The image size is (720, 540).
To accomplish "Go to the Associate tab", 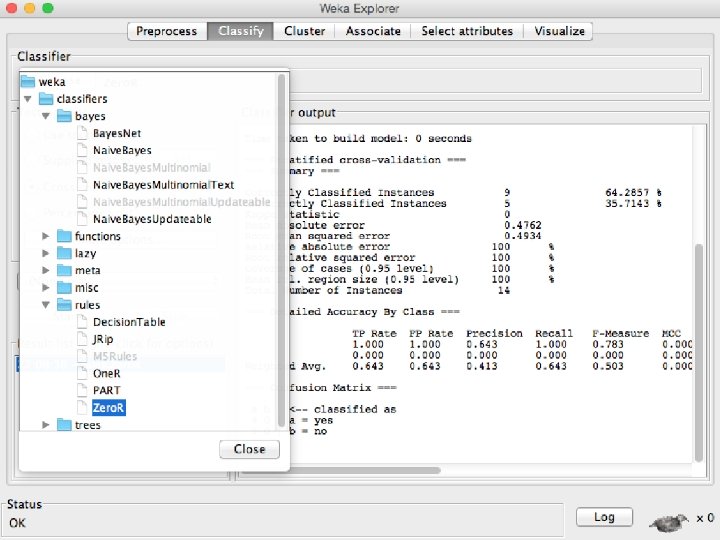I will tap(373, 31).
